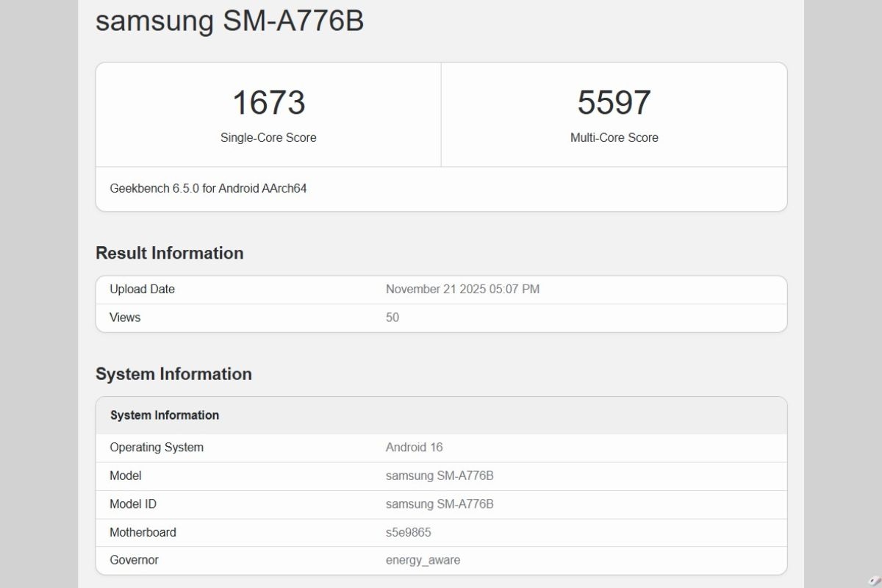Screen dimensions: 882x588
Task: Select the Android 16 value
Action: [414, 448]
